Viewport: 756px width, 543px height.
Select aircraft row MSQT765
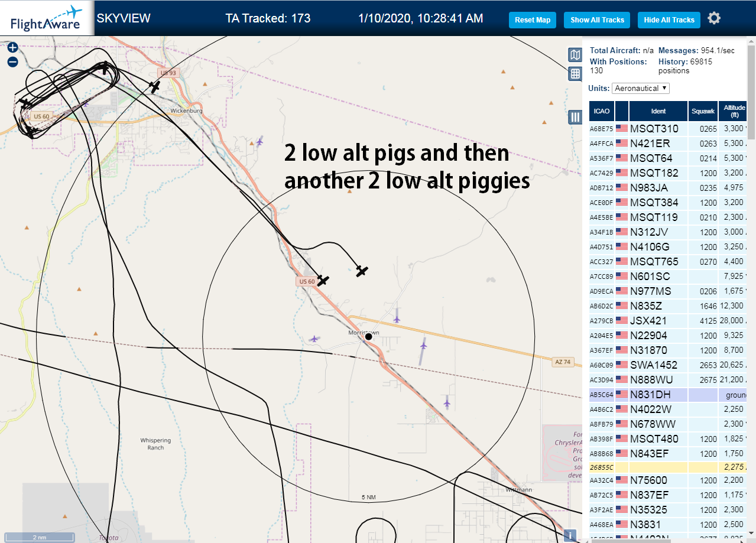pos(668,261)
